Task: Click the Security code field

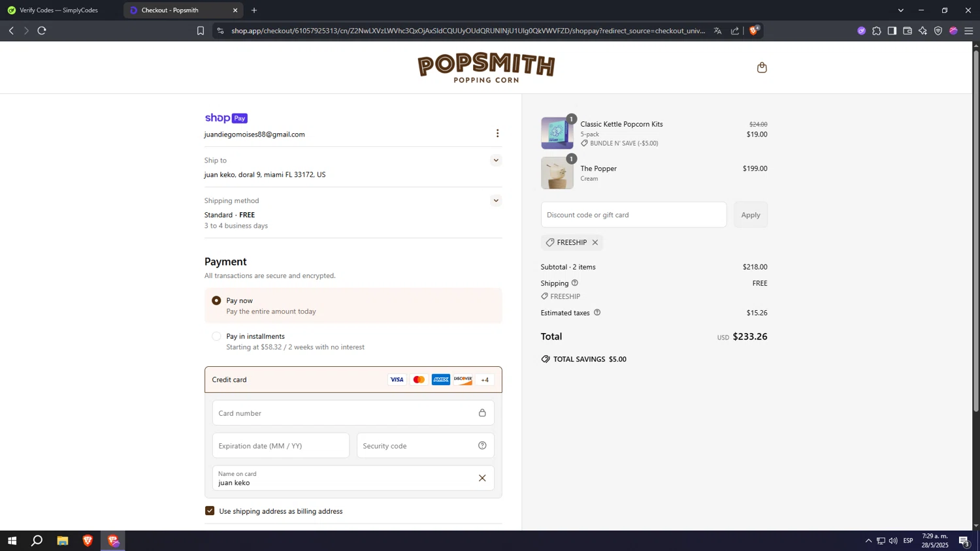Action: (425, 445)
